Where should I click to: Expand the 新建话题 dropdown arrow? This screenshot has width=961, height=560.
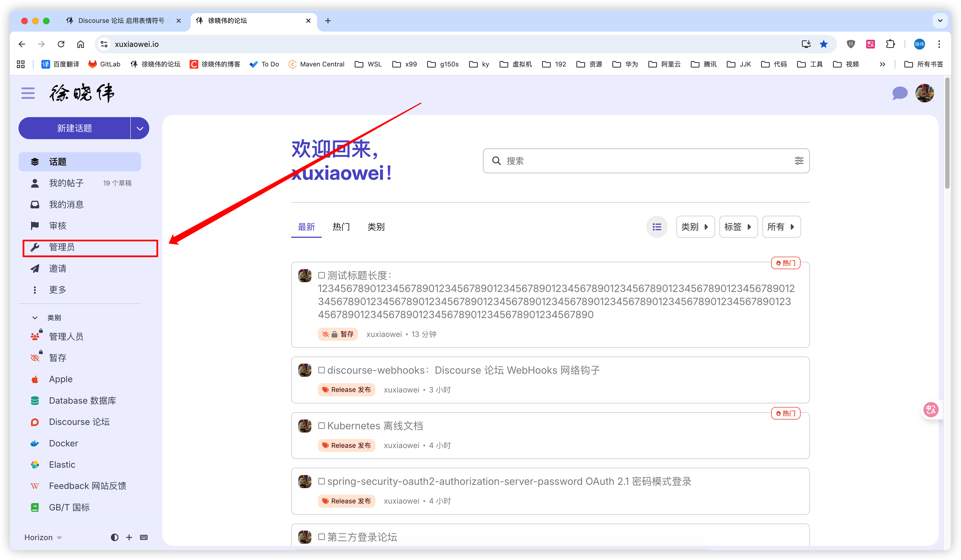click(140, 129)
